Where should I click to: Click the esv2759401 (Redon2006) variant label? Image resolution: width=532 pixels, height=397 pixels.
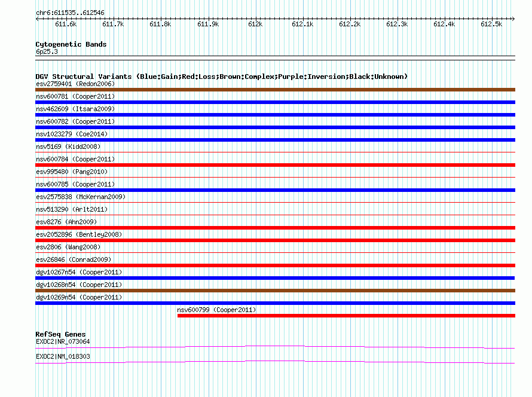pos(75,84)
